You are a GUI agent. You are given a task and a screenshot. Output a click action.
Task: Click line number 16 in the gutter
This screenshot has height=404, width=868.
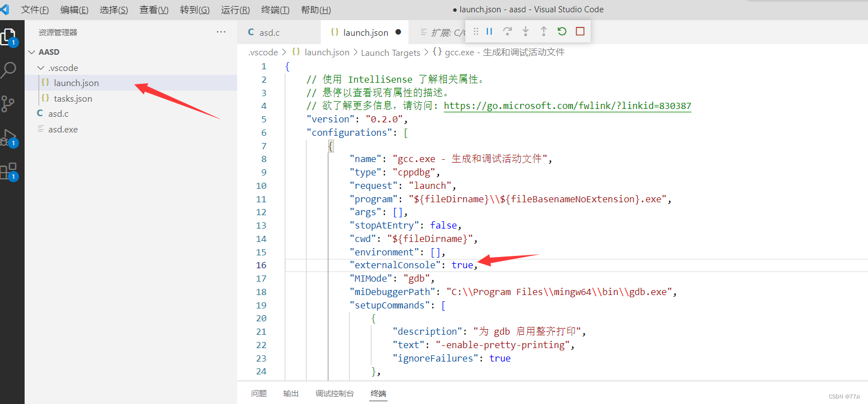(x=261, y=265)
